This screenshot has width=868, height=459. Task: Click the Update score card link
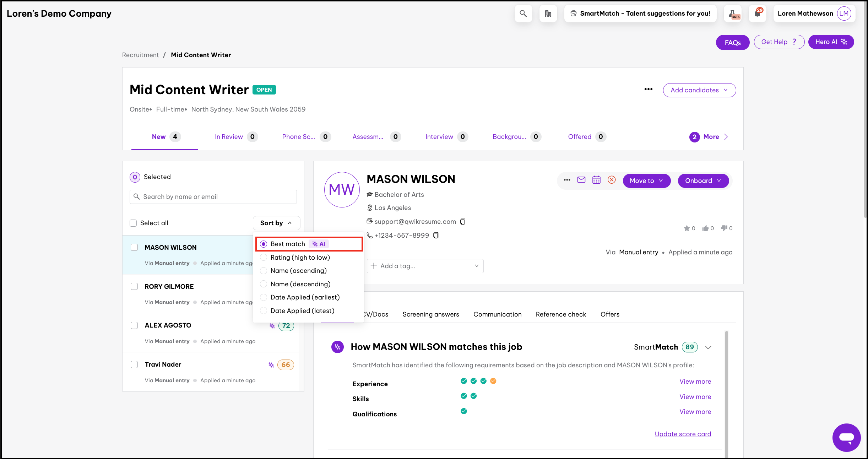(x=683, y=434)
